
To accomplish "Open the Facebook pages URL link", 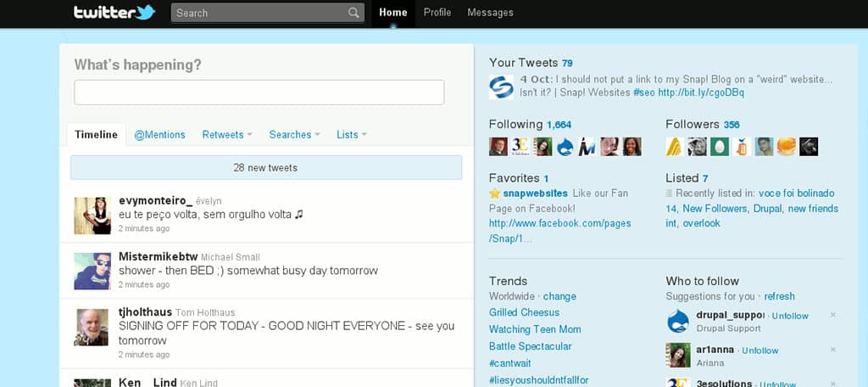I will pos(559,231).
